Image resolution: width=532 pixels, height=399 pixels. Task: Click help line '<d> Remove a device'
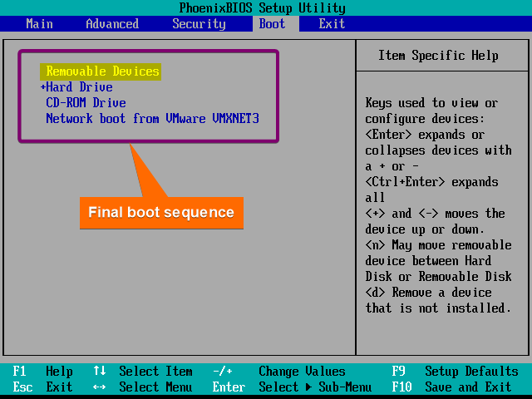tap(428, 293)
